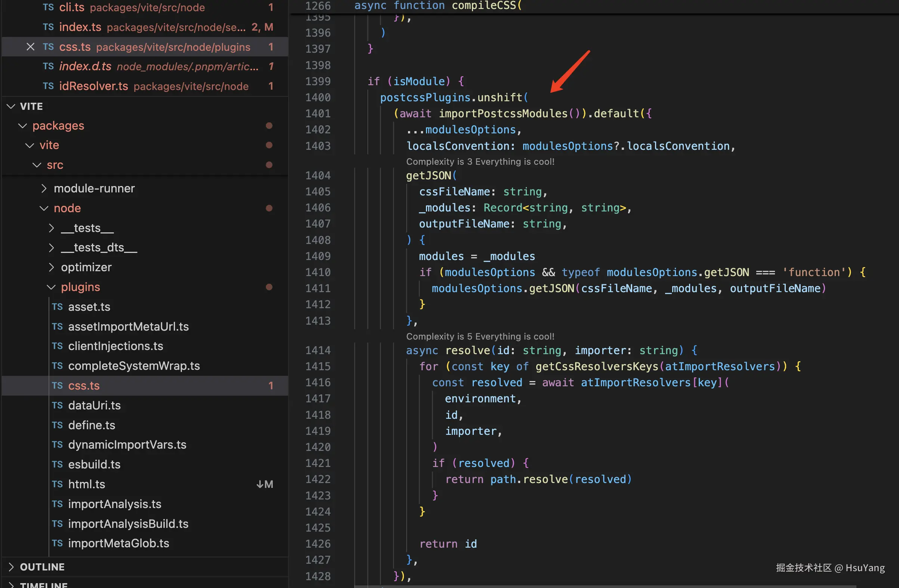
Task: Click TS icon of importMetaGlob.ts
Action: click(58, 543)
